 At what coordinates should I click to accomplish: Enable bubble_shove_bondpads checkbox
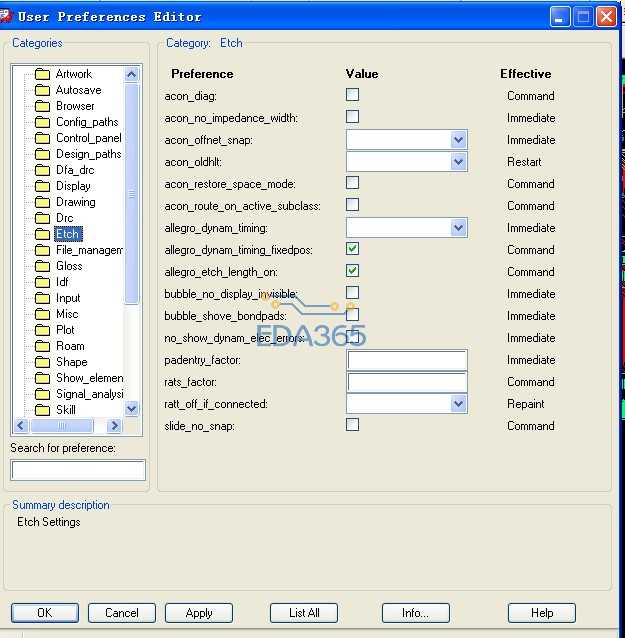[352, 314]
